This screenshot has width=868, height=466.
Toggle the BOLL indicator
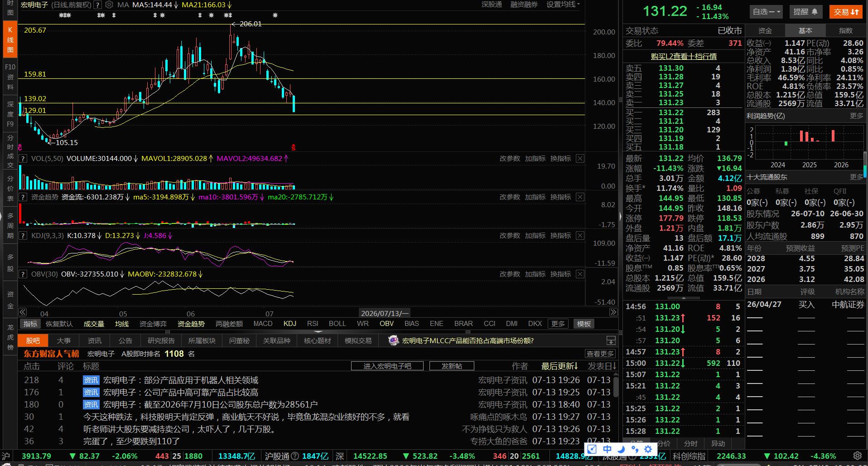click(x=337, y=324)
